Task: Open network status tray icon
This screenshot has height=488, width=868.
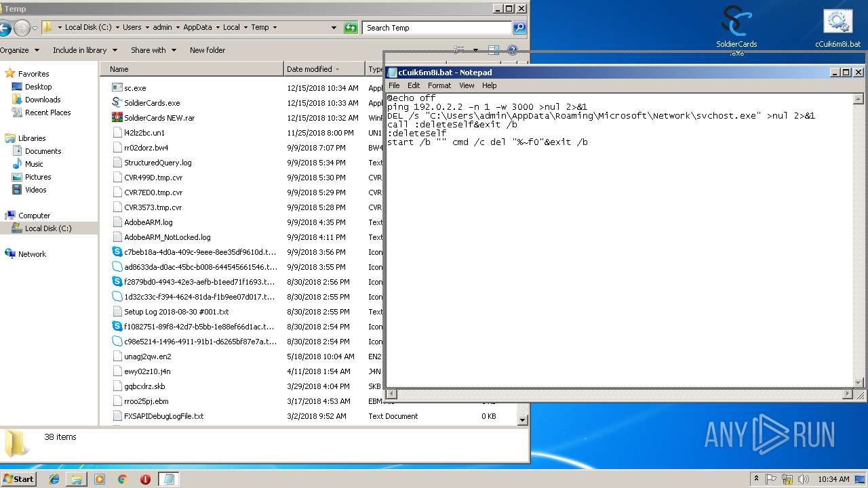Action: [x=787, y=479]
